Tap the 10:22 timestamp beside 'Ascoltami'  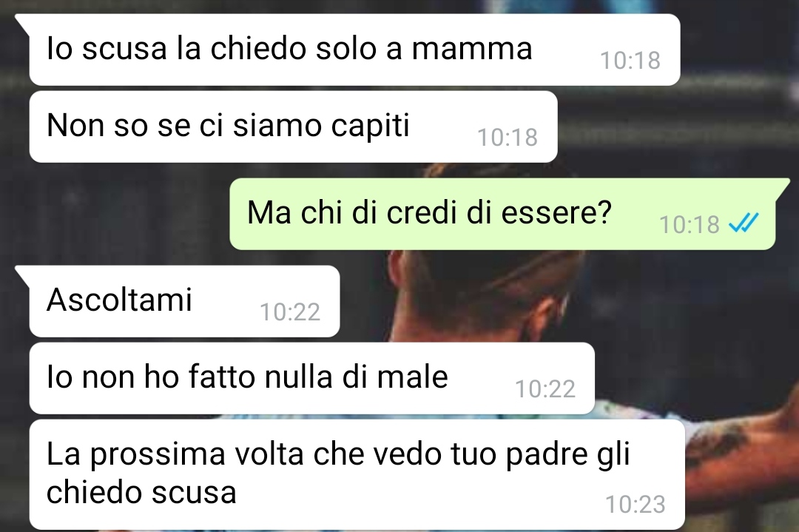290,312
